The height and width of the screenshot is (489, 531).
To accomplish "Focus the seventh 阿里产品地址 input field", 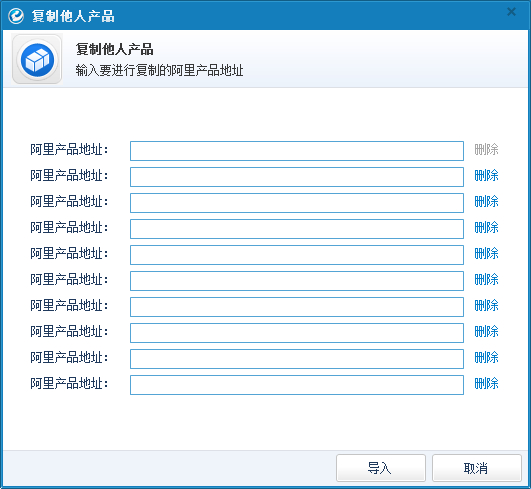I will point(297,307).
